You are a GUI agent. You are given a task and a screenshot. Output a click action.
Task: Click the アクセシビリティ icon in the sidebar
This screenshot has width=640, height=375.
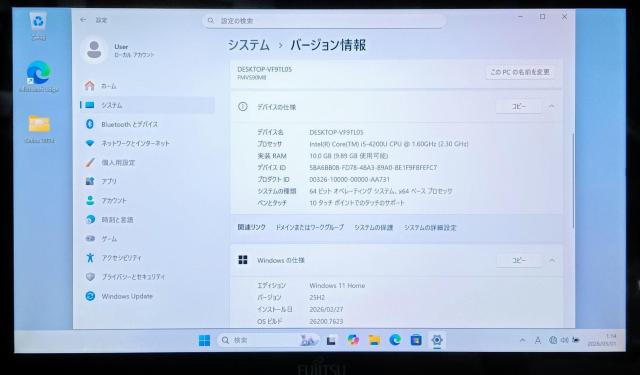click(x=90, y=257)
